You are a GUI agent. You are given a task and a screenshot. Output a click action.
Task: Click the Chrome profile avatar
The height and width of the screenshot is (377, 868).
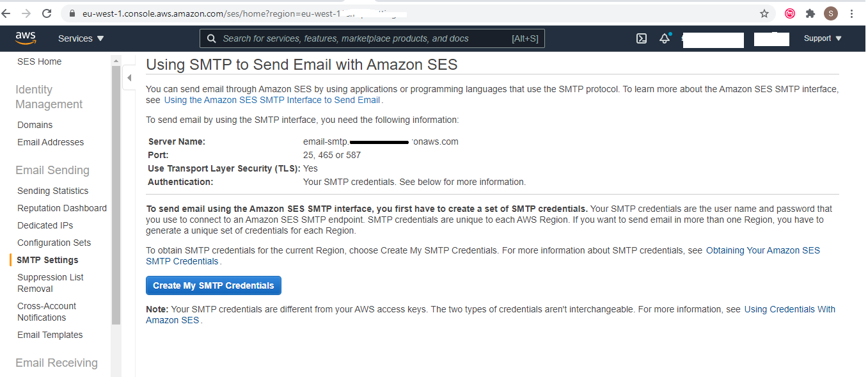830,12
